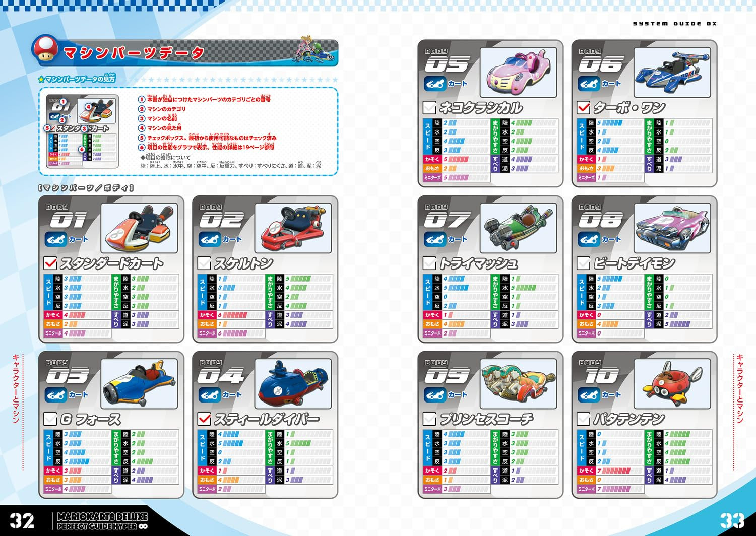Select the ビートデイモン car image
The image size is (756, 536).
[672, 228]
